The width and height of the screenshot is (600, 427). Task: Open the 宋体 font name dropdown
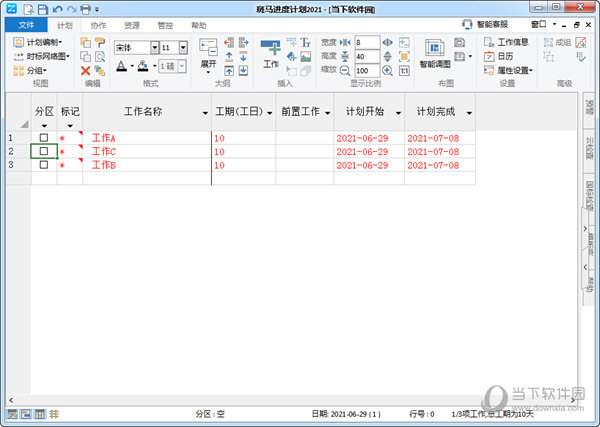pos(154,47)
